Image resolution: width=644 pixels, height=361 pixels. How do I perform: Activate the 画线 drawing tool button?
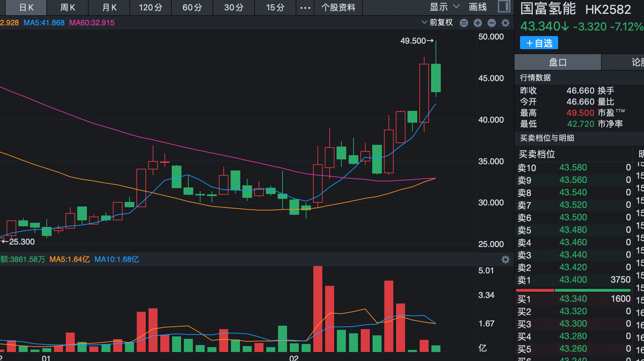[478, 7]
